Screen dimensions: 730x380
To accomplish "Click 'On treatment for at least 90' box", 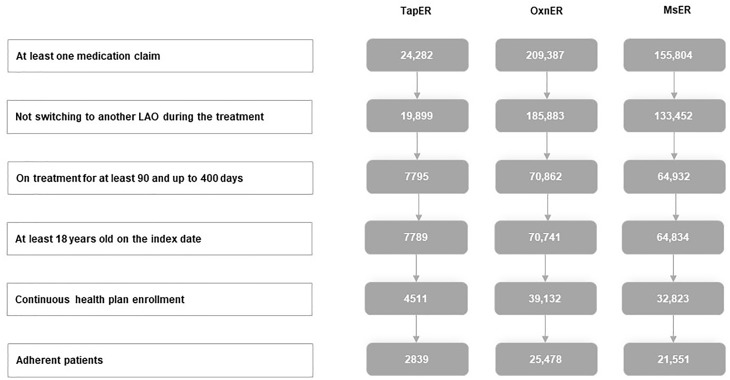I will (x=160, y=178).
